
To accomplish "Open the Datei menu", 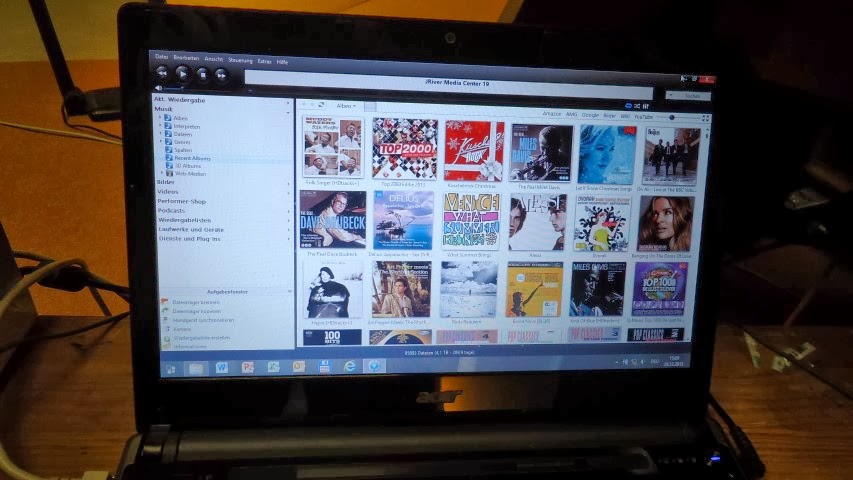I will coord(162,57).
